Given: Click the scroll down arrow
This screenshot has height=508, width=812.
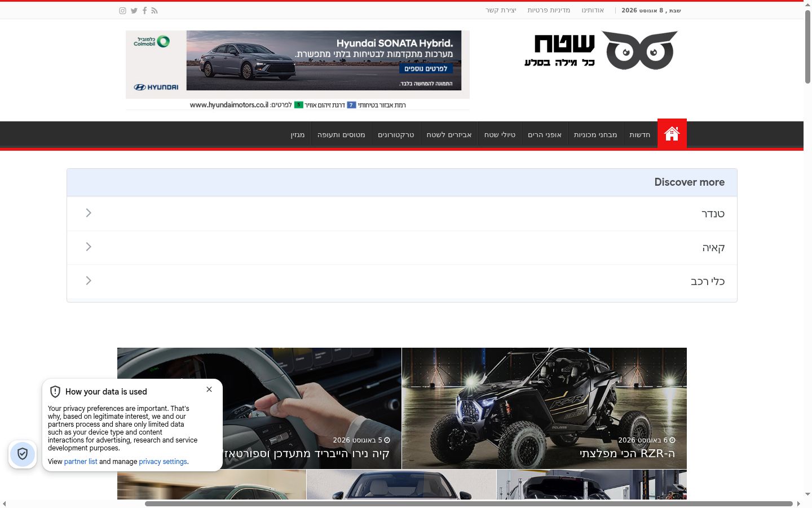Looking at the screenshot, I should point(807,494).
